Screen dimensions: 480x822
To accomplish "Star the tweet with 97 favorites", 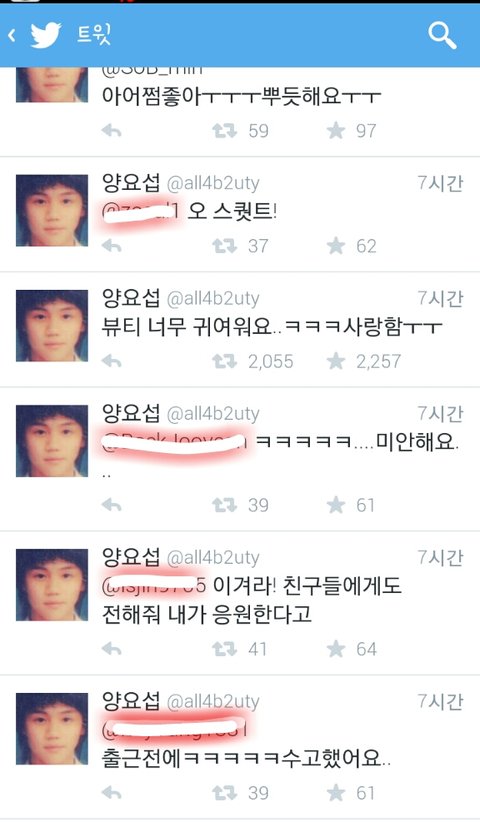I will pyautogui.click(x=336, y=131).
